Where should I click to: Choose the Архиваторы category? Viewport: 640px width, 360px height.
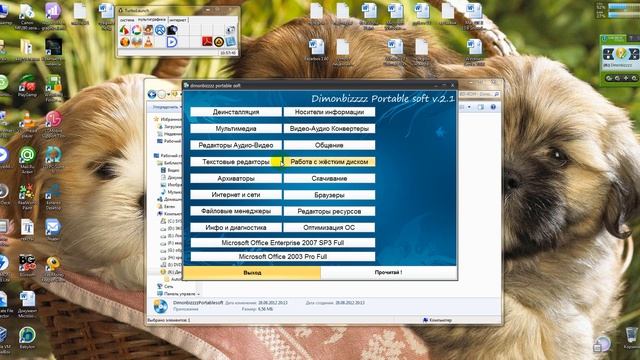(x=236, y=179)
